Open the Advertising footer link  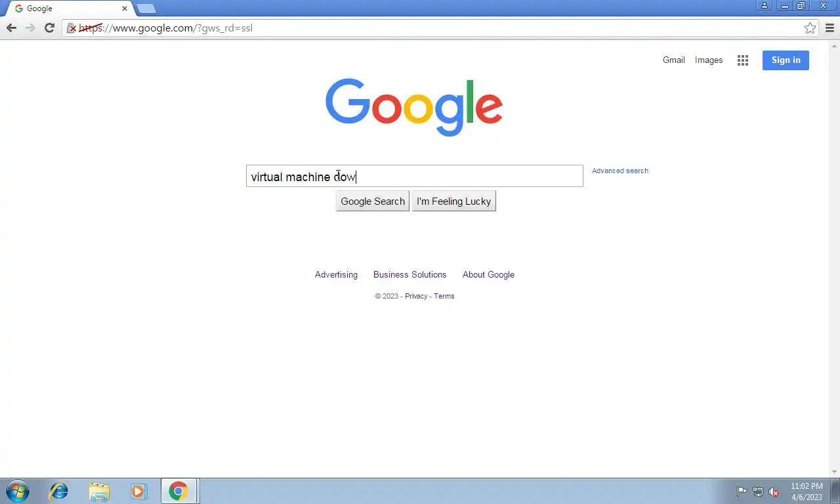[x=336, y=274]
